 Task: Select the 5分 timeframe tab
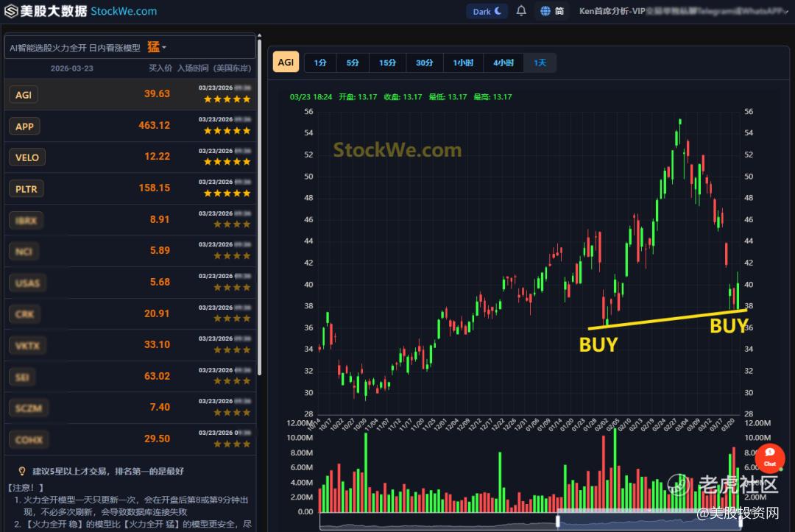pos(353,63)
